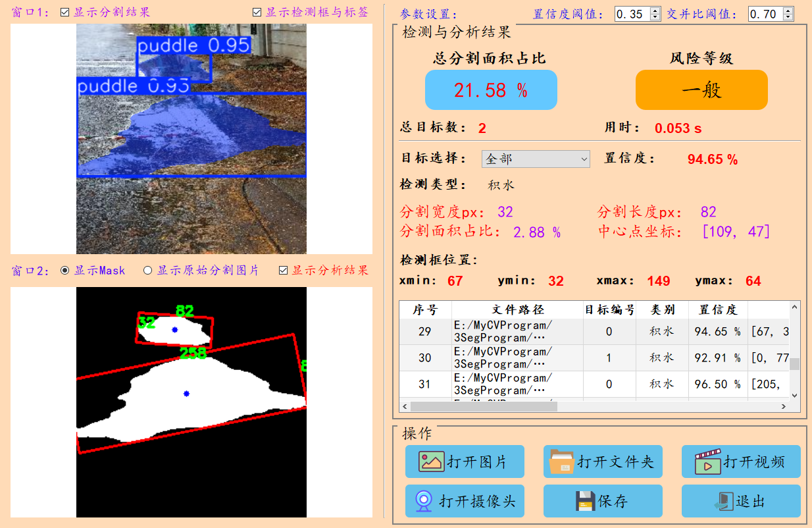This screenshot has height=528, width=812.
Task: Decrease the 交并比阈值 value with down arrow
Action: [x=789, y=17]
